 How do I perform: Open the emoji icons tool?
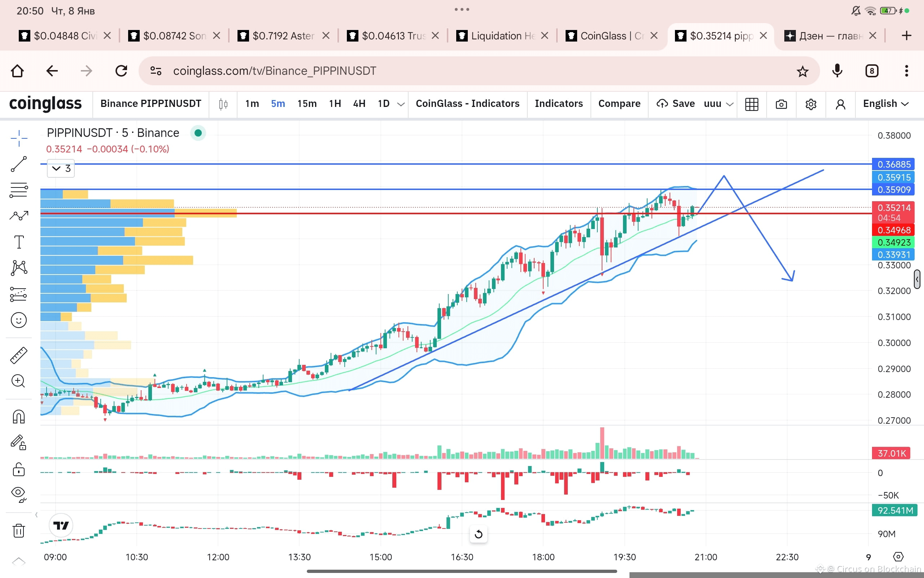(x=19, y=320)
